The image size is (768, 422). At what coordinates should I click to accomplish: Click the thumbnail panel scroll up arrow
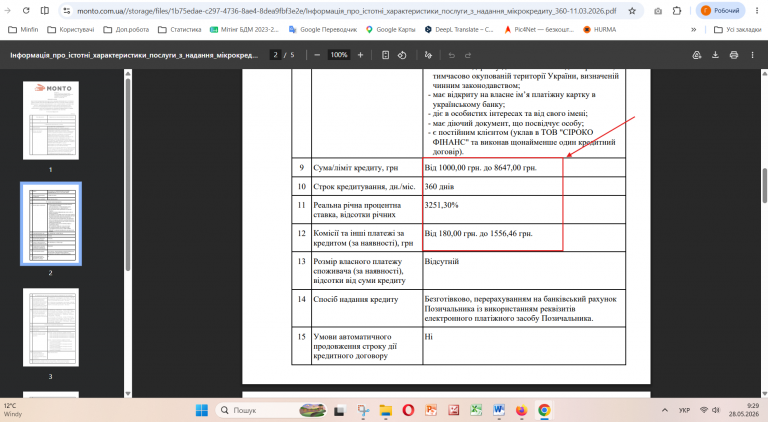[128, 74]
